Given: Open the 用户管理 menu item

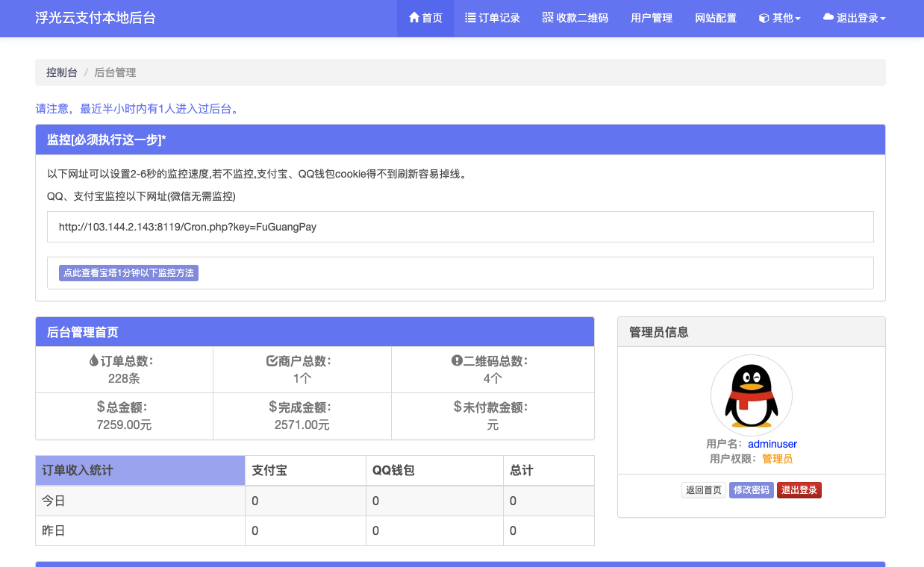Looking at the screenshot, I should coord(652,18).
